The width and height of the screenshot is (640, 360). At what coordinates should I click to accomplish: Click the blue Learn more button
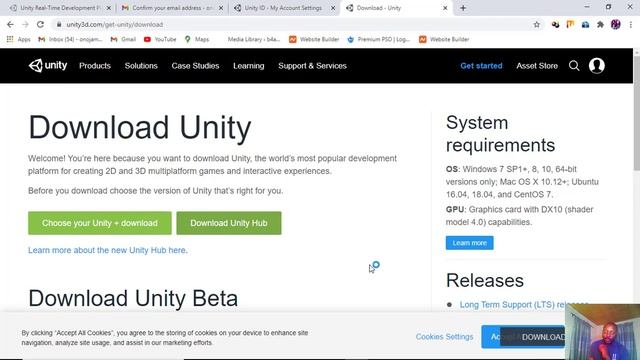(x=469, y=243)
